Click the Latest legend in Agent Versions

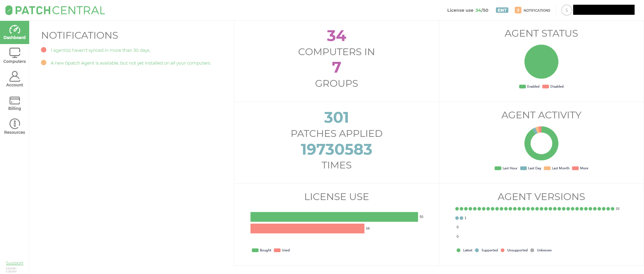464,250
